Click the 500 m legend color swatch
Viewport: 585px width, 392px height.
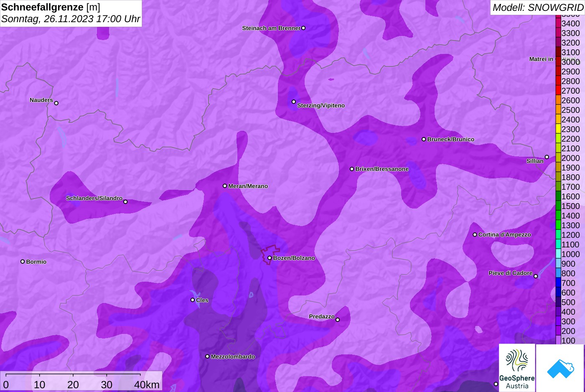point(558,302)
